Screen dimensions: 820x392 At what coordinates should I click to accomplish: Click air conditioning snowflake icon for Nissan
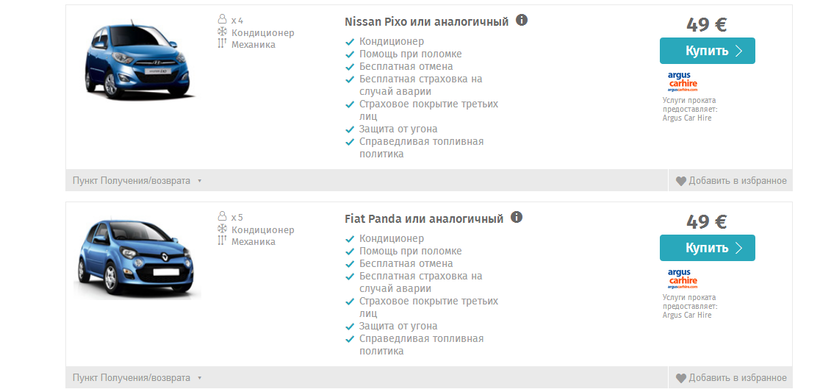[x=222, y=32]
